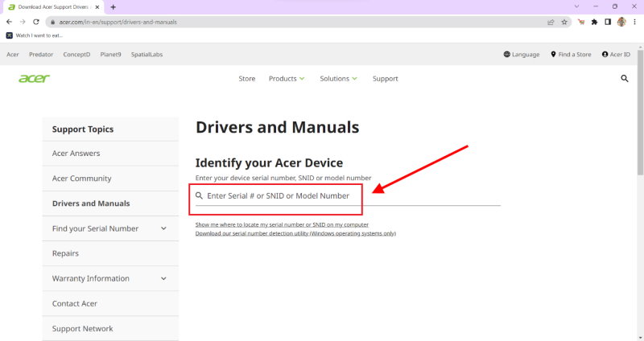Screen dimensions: 644x341
Task: Click Find a Store link
Action: [571, 54]
